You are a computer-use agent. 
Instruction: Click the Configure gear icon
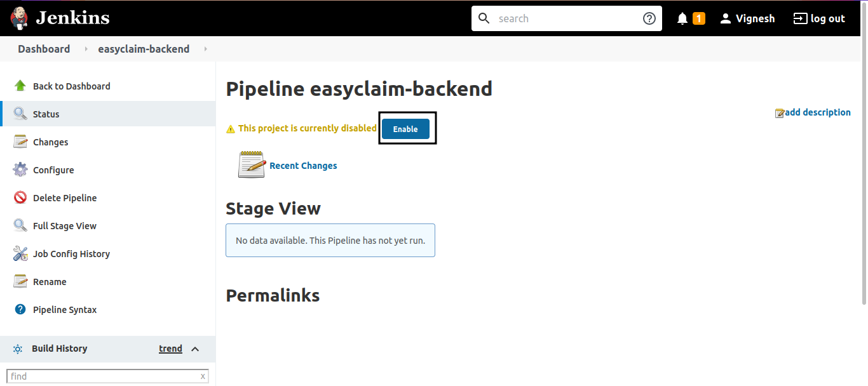pos(20,170)
